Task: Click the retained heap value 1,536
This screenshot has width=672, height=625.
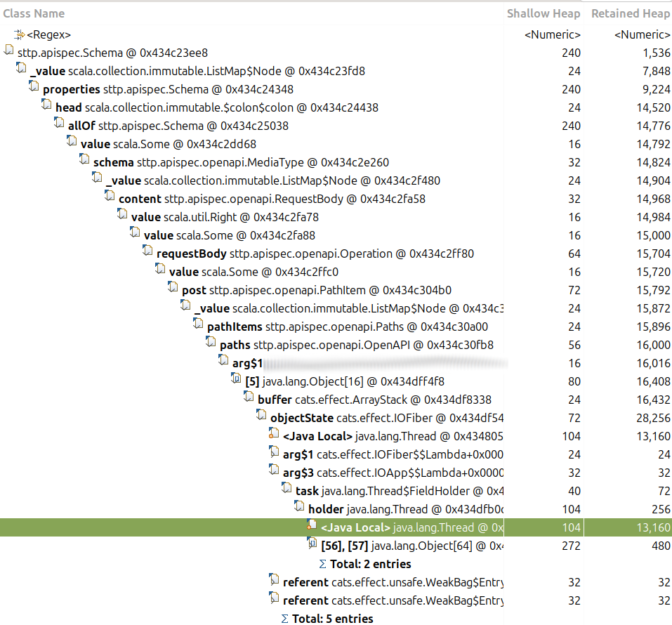Action: coord(656,53)
